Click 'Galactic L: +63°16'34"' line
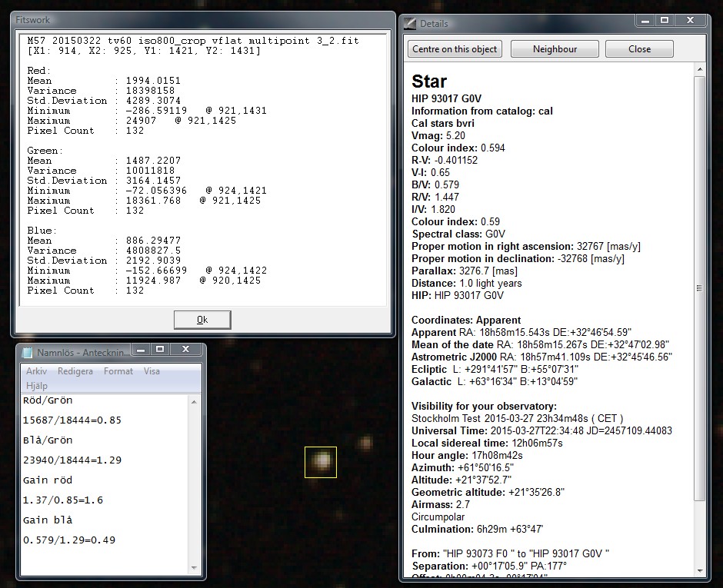This screenshot has width=723, height=588. coord(495,381)
